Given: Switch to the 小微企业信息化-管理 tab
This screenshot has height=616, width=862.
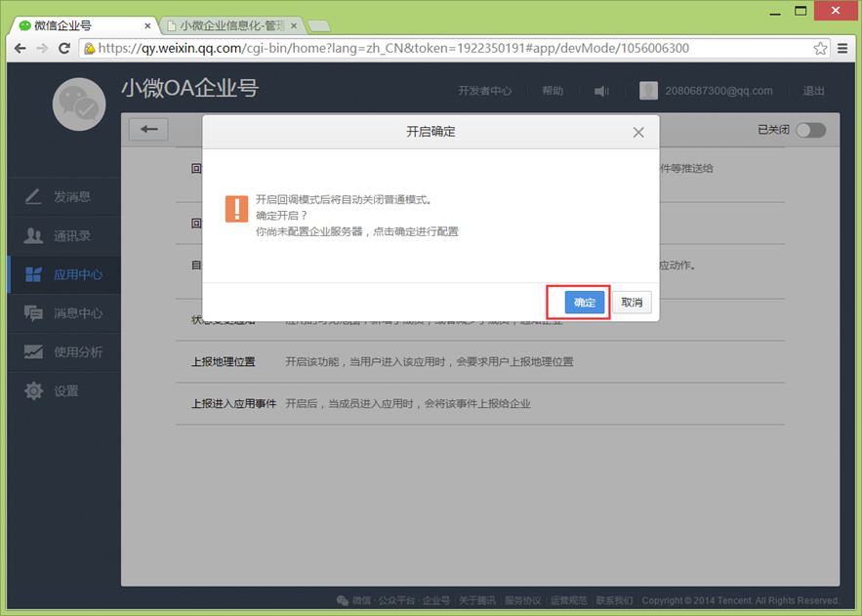Looking at the screenshot, I should tap(232, 25).
